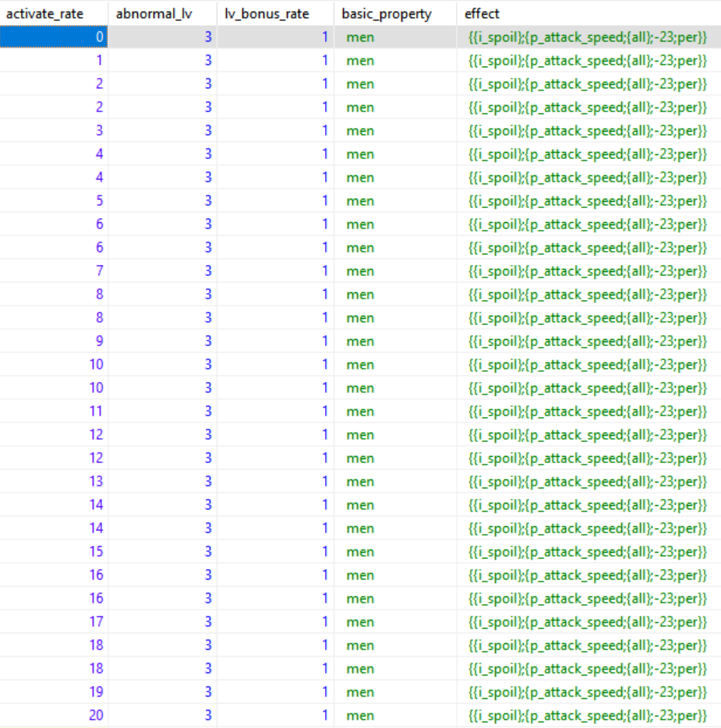Image resolution: width=721 pixels, height=728 pixels.
Task: Select the activate_rate cell showing 17
Action: tap(54, 621)
